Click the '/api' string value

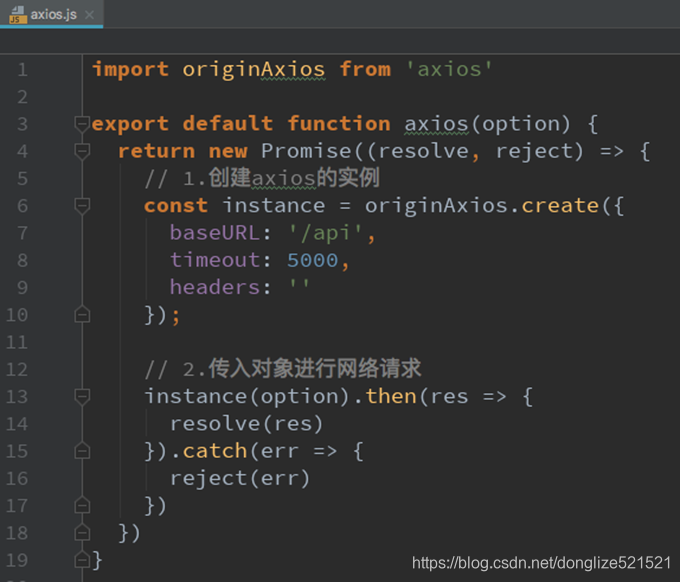[x=325, y=233]
